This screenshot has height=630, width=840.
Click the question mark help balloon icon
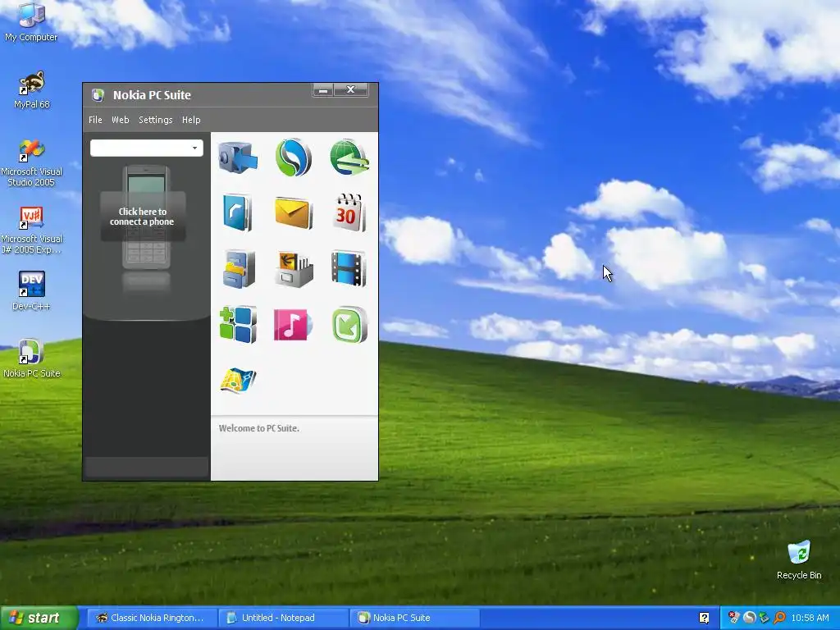pos(704,618)
